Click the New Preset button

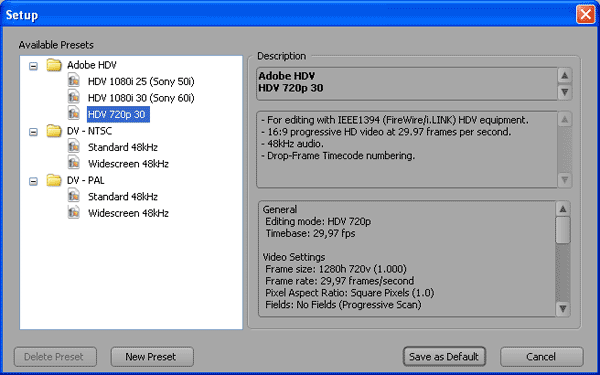(x=152, y=357)
